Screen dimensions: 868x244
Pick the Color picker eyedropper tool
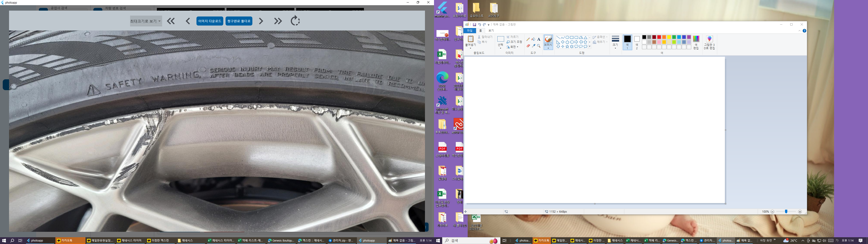533,46
